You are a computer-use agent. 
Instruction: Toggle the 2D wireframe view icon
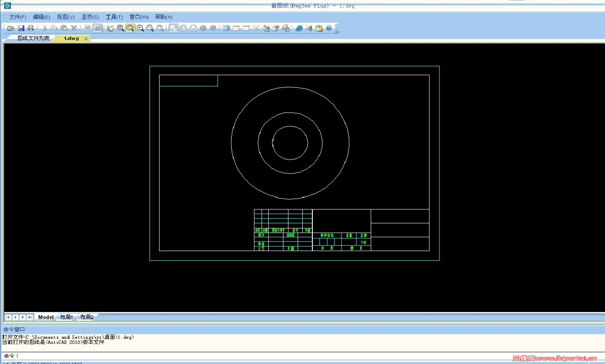173,28
